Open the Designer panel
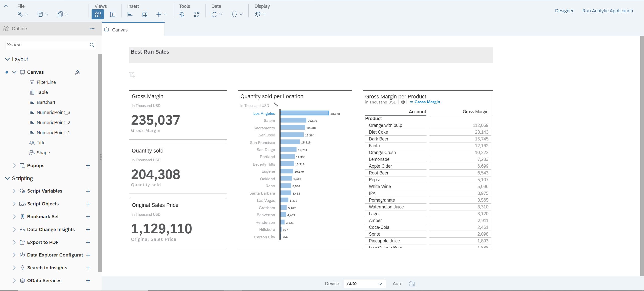This screenshot has height=291, width=644. coord(564,11)
